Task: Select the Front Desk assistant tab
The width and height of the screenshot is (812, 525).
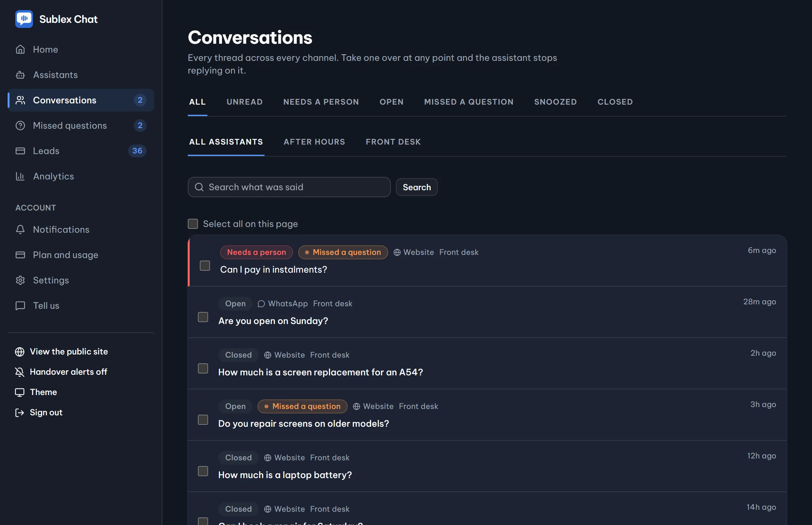Action: pos(393,142)
